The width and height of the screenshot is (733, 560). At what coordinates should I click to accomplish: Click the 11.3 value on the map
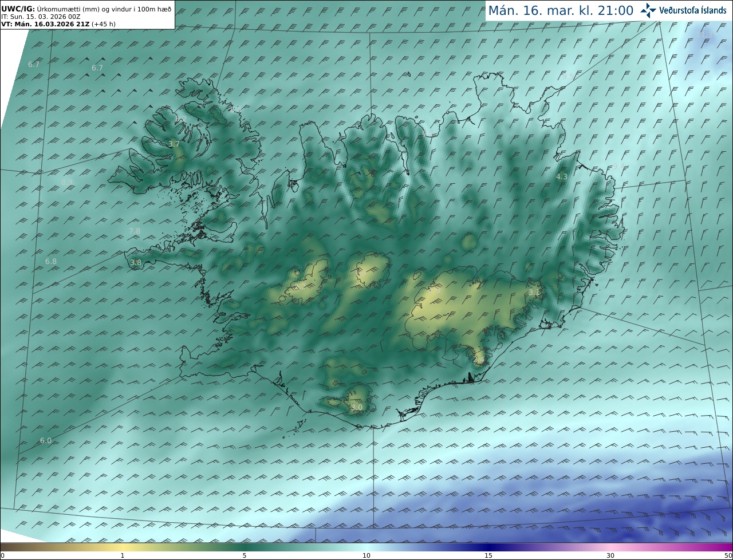point(706,34)
